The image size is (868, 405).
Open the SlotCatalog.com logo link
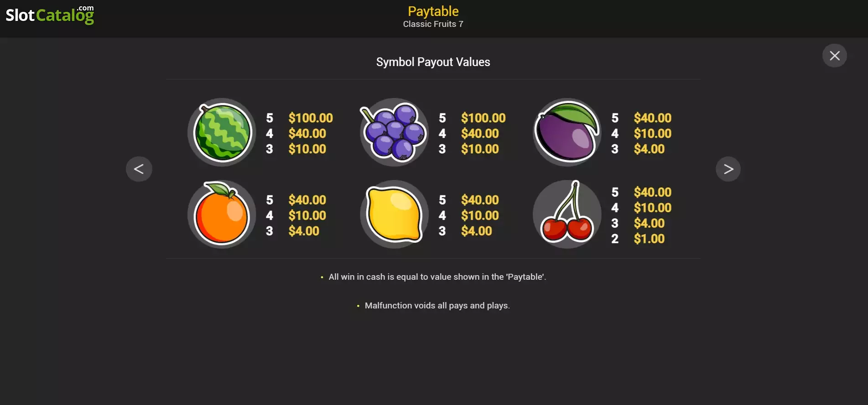pos(50,15)
